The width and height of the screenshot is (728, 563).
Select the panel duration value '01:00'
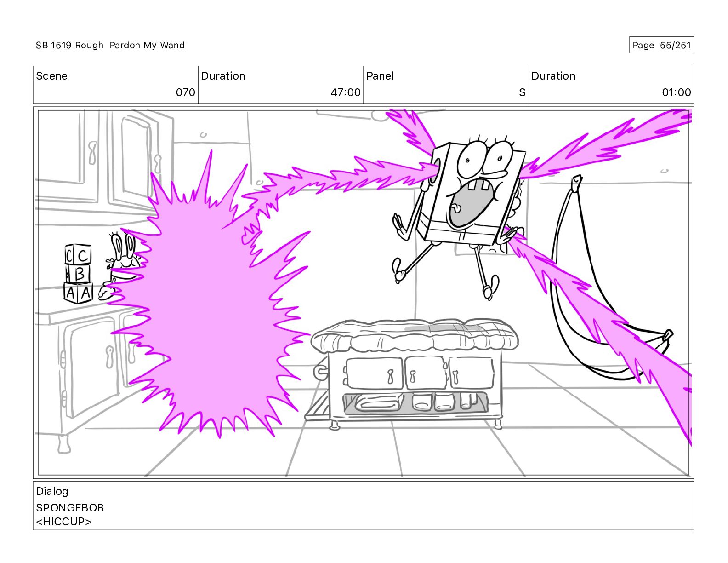click(x=677, y=92)
